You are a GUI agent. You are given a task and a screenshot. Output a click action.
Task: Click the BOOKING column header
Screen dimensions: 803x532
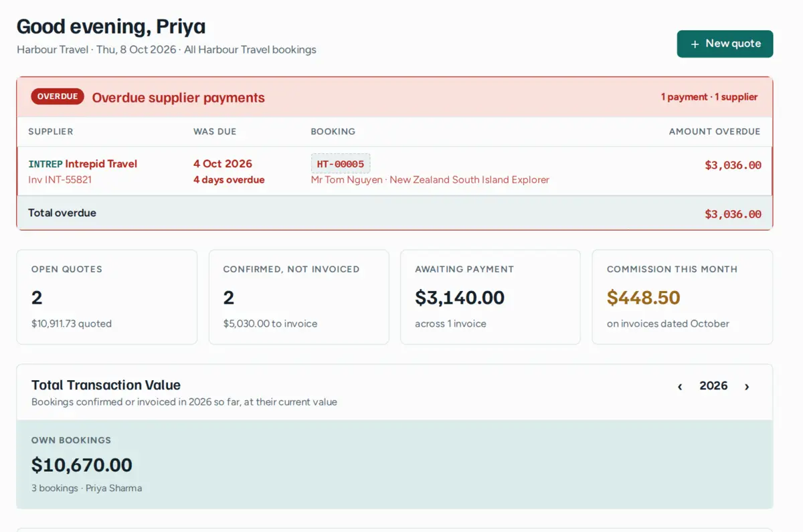pyautogui.click(x=333, y=131)
